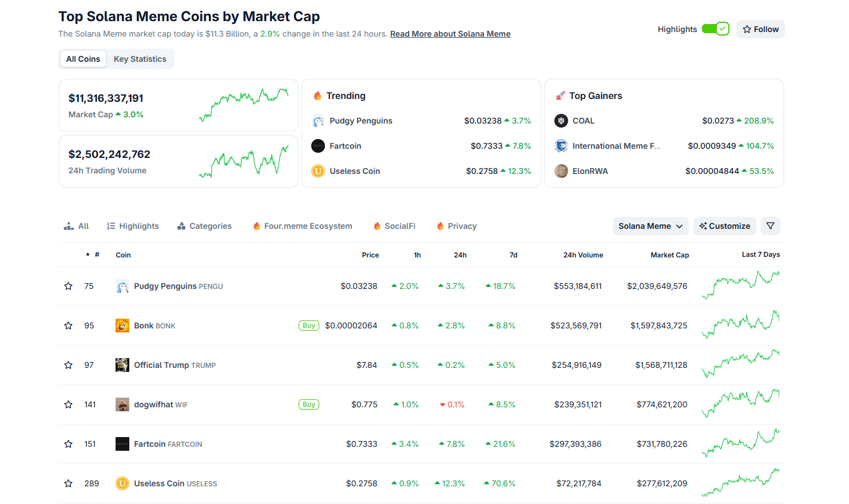Screen dimensions: 849x504
Task: Star Useless Coin as favorite
Action: (69, 483)
